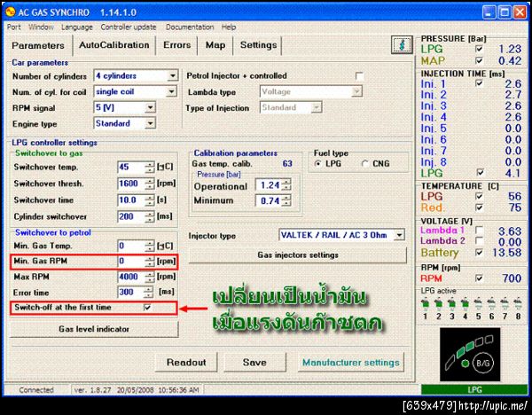The height and width of the screenshot is (415, 532).
Task: Click LPG active injector icon 1
Action: [425, 303]
